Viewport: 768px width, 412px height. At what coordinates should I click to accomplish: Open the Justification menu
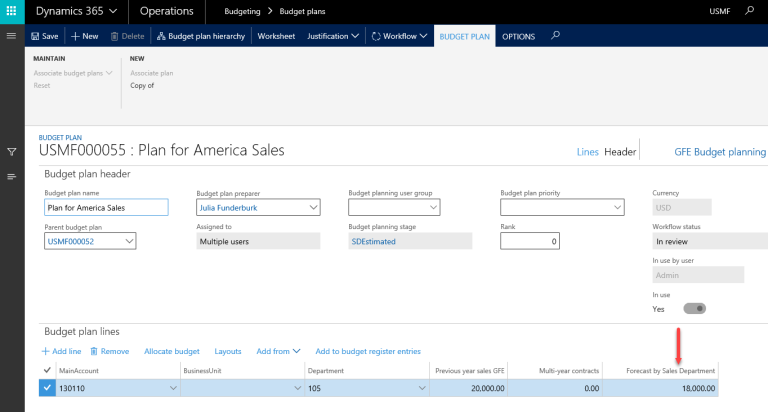[x=334, y=36]
